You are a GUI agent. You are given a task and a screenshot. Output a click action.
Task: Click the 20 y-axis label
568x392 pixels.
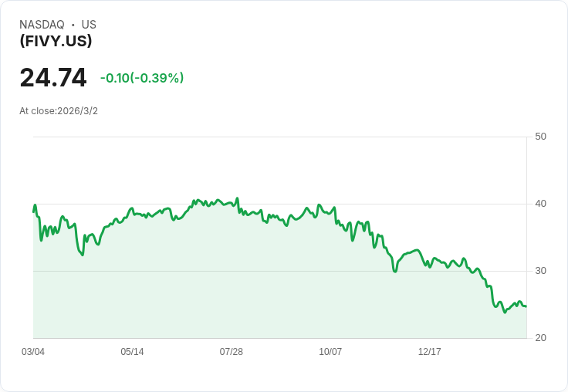(540, 338)
